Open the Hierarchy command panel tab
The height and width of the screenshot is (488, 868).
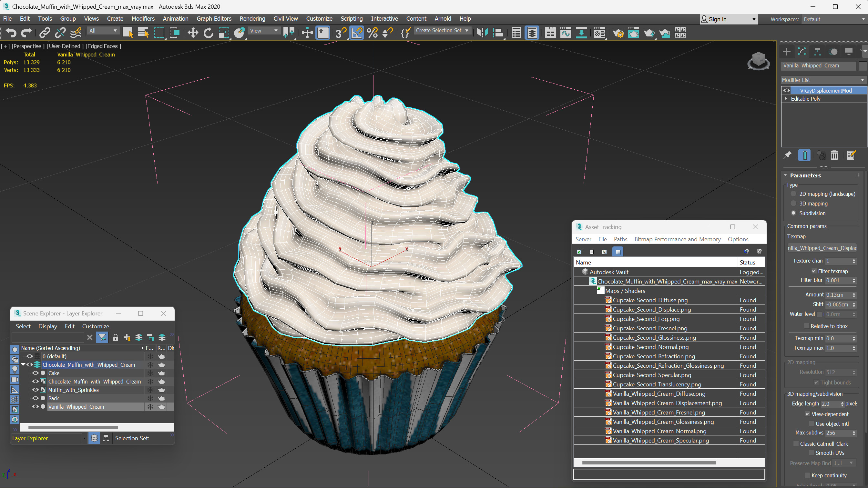tap(817, 52)
